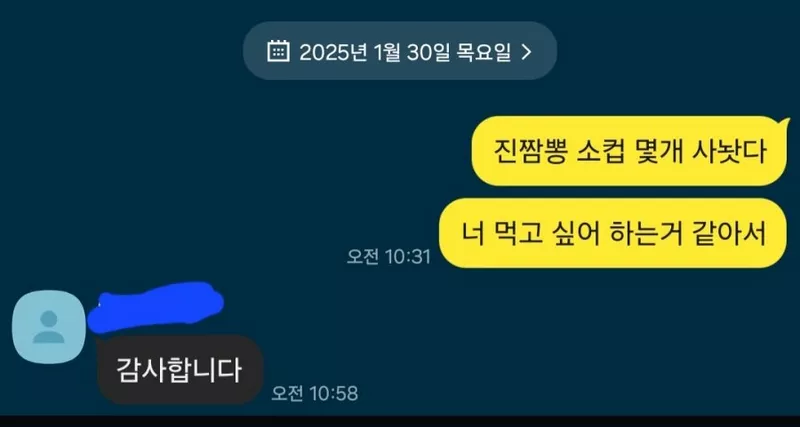Image resolution: width=800 pixels, height=427 pixels.
Task: Tap the tail of the first yellow bubble
Action: click(782, 125)
